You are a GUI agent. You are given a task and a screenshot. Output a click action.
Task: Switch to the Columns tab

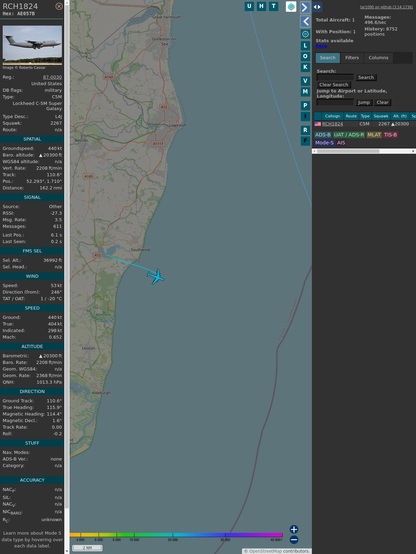(x=378, y=58)
